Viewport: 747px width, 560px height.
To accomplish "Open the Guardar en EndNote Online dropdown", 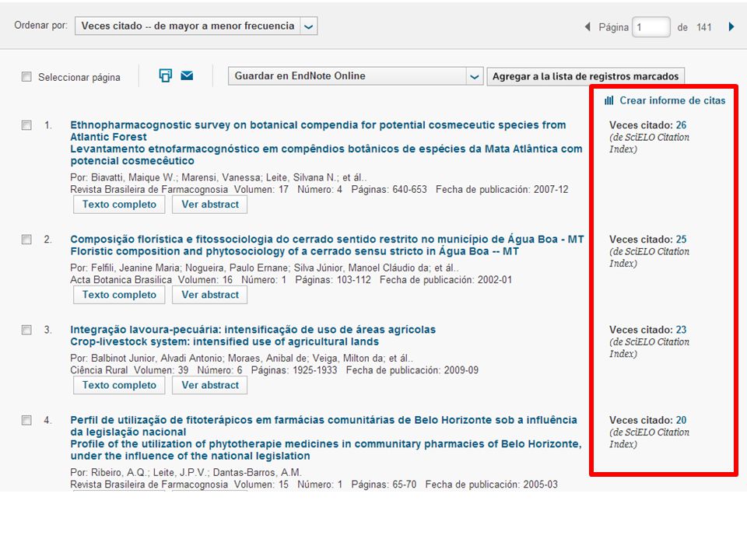I will (x=356, y=76).
